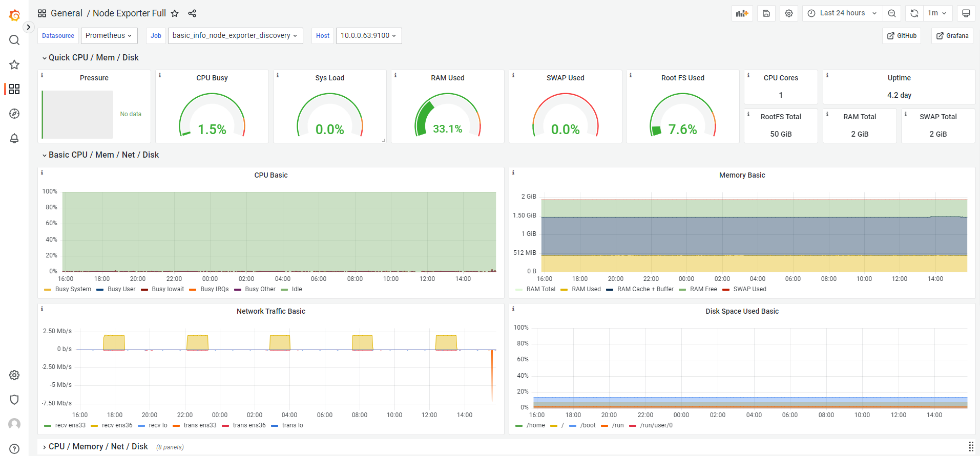Open the user profile avatar
This screenshot has width=980, height=456.
14,424
